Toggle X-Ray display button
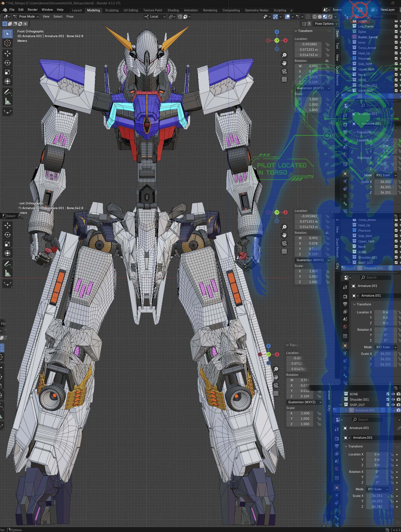This screenshot has width=401, height=532. pos(308,17)
